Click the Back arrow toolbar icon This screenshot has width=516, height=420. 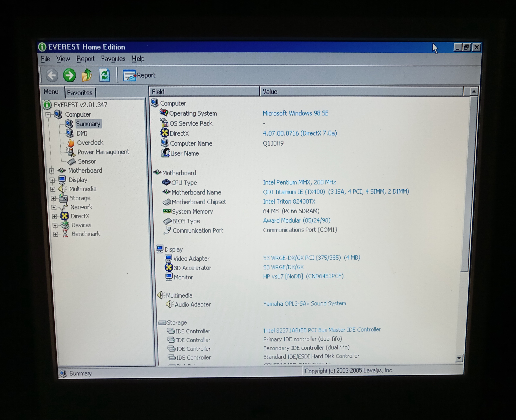click(52, 75)
